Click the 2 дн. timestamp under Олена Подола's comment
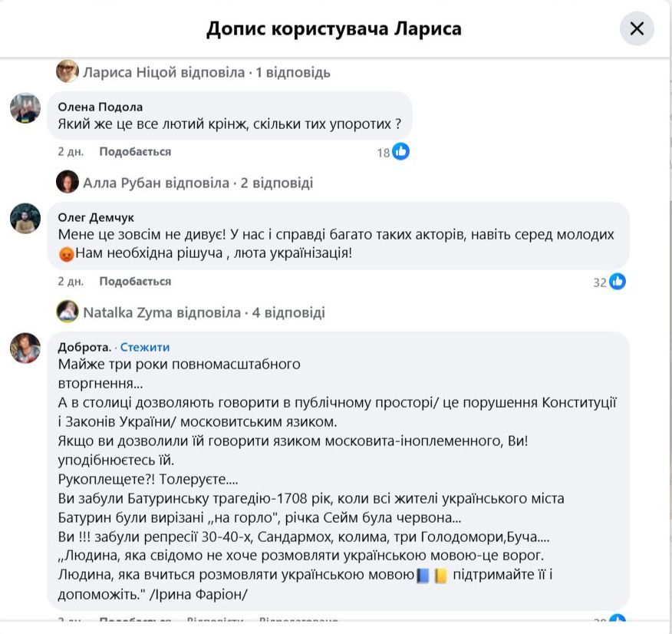Viewport: 672px width, 634px height. coord(71,152)
